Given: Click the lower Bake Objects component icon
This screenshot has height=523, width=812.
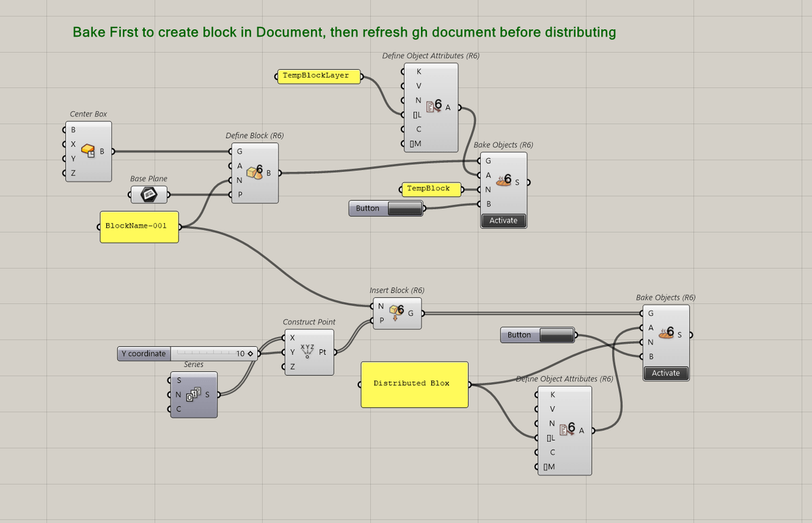Looking at the screenshot, I should pyautogui.click(x=666, y=334).
